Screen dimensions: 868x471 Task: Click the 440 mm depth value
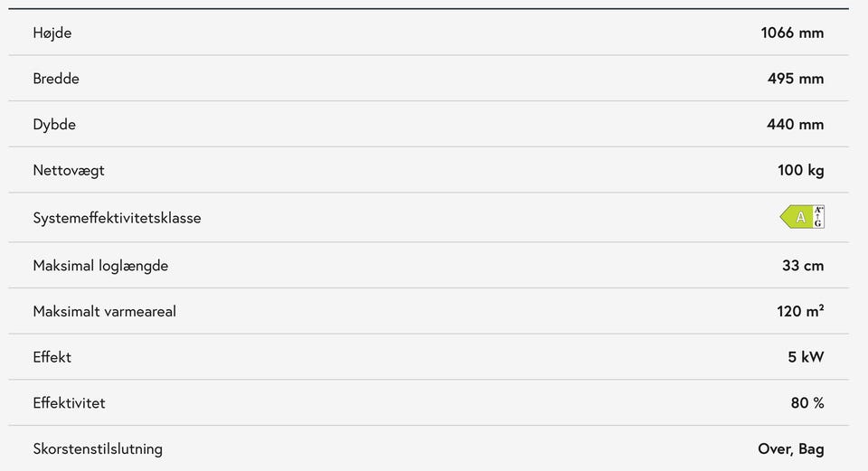tap(795, 125)
